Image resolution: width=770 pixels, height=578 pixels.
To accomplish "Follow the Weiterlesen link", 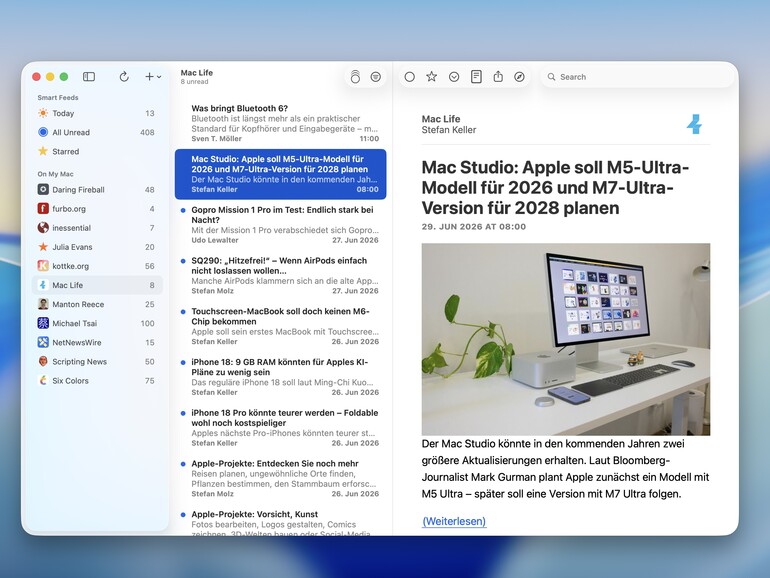I will point(454,522).
